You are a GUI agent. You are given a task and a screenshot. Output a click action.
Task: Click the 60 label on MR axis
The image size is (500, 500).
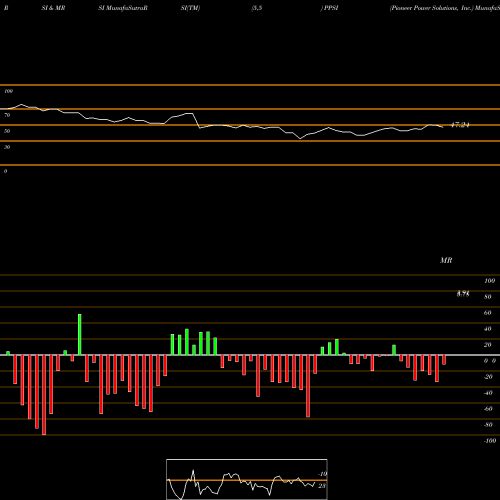click(488, 313)
